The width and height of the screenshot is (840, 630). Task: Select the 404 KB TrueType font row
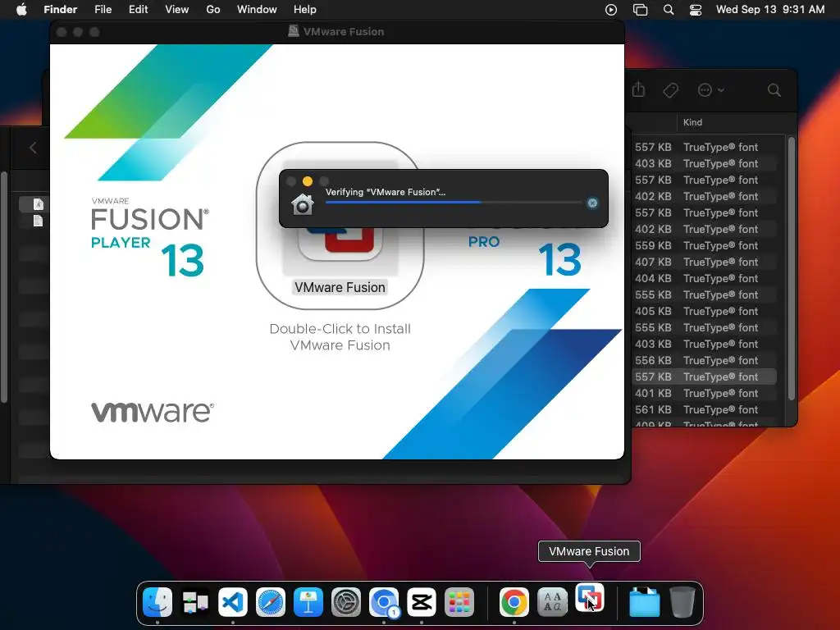point(705,279)
